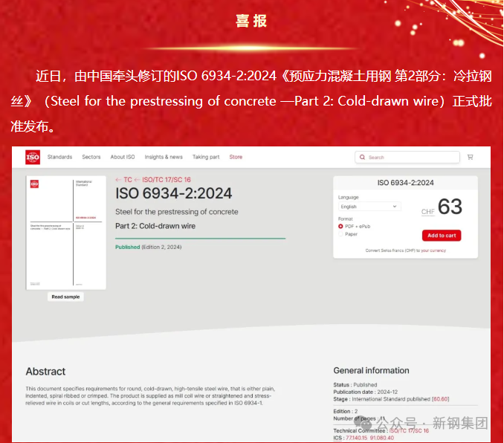Open the Taking part menu

(206, 157)
